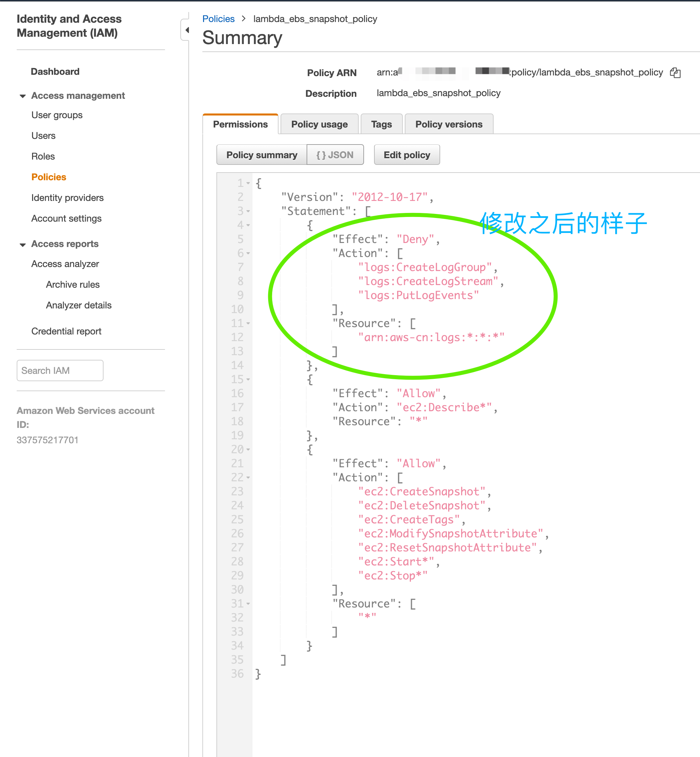700x757 pixels.
Task: Open Credential report
Action: click(66, 331)
